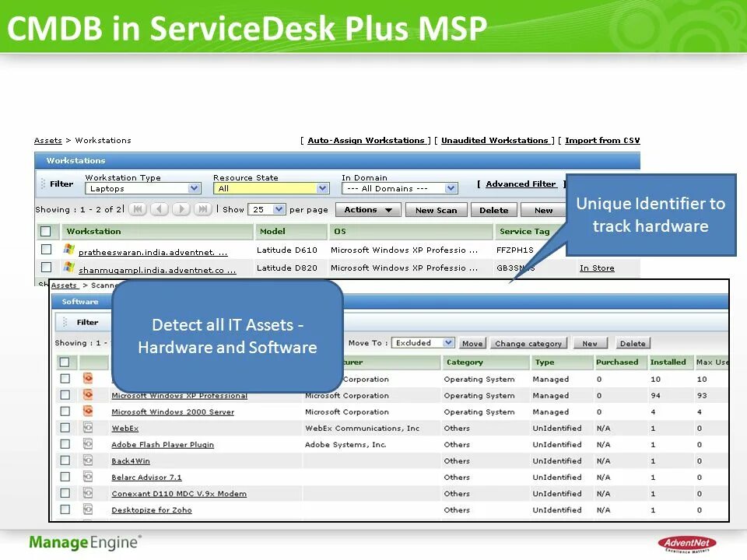
Task: Open the WebEx software link
Action: point(124,428)
